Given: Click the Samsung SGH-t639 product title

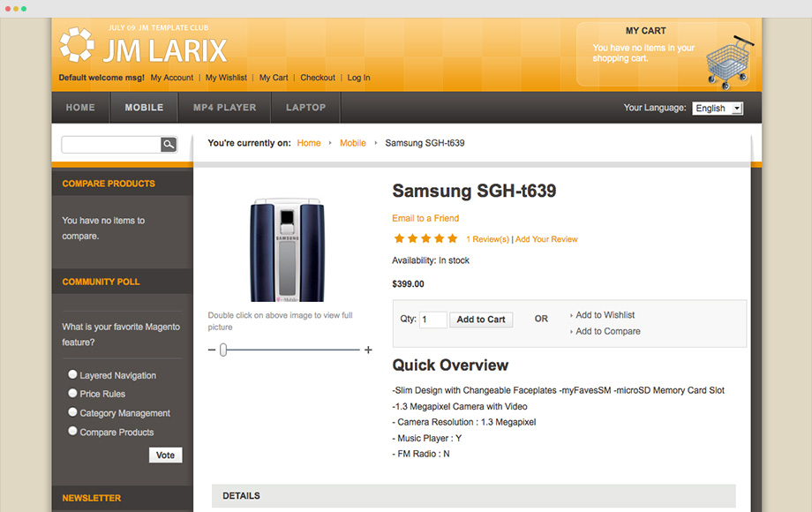Looking at the screenshot, I should (474, 191).
